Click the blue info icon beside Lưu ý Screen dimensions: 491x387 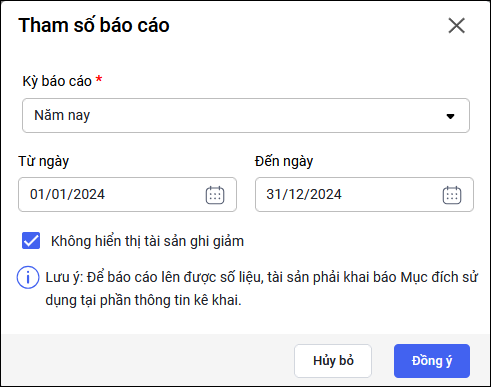28,277
